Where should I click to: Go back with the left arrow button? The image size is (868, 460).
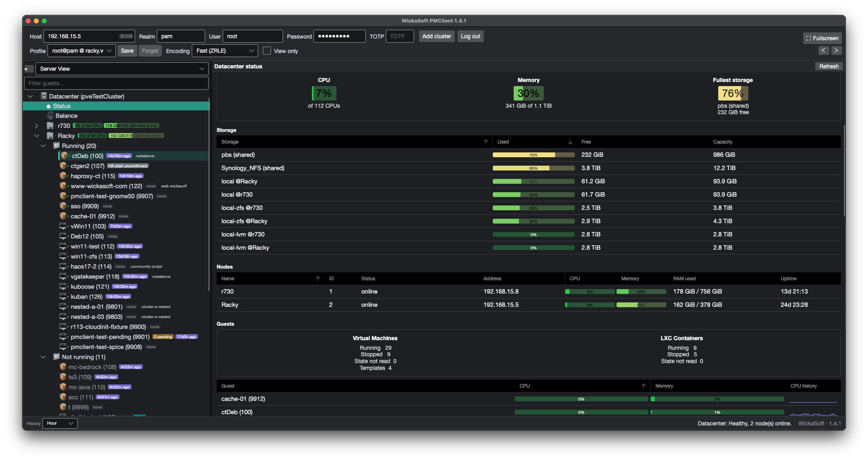point(823,50)
